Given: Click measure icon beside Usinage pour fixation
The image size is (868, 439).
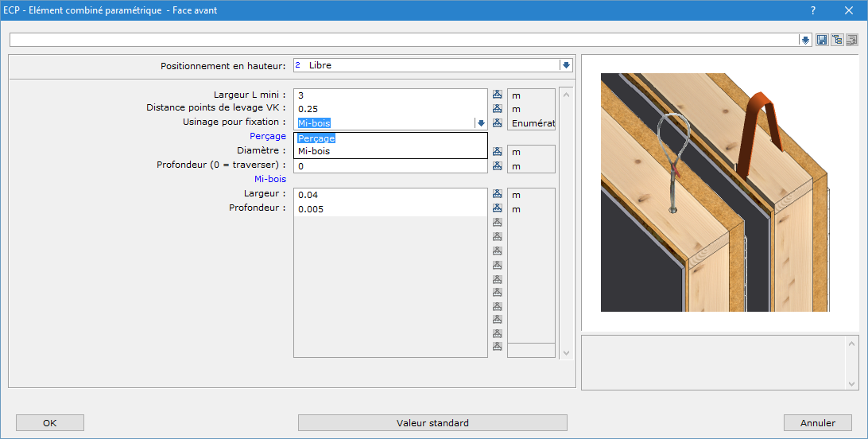Looking at the screenshot, I should tap(498, 123).
